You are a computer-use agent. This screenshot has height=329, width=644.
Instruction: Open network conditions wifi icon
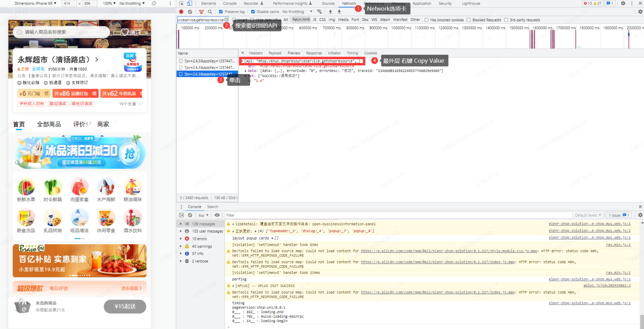[x=319, y=12]
